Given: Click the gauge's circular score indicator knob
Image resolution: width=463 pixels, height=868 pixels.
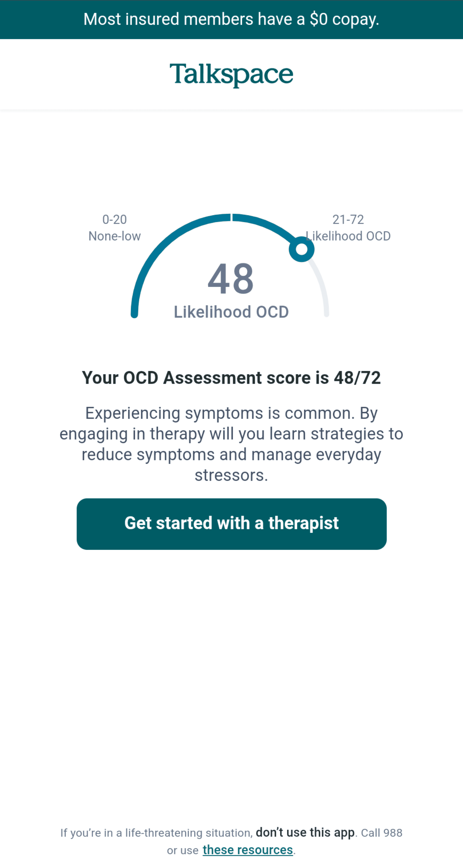Looking at the screenshot, I should [x=301, y=249].
